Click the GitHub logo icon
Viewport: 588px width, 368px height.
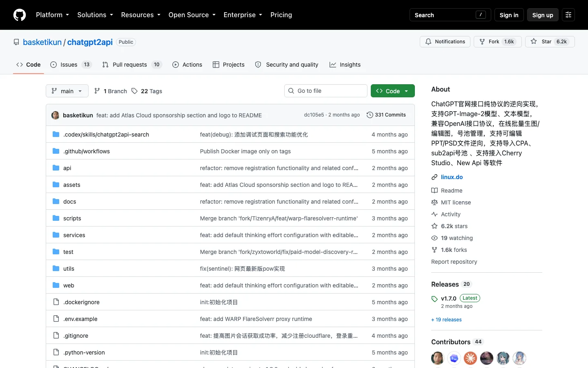(20, 15)
